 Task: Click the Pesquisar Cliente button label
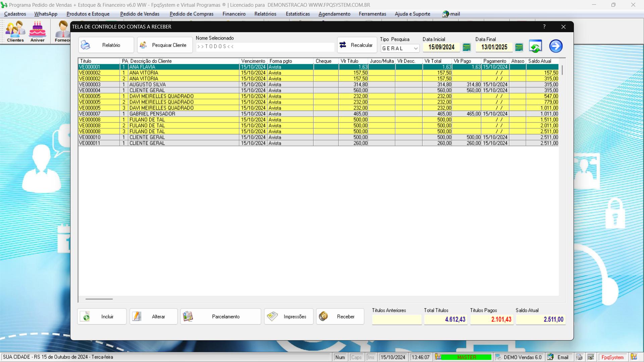[169, 45]
